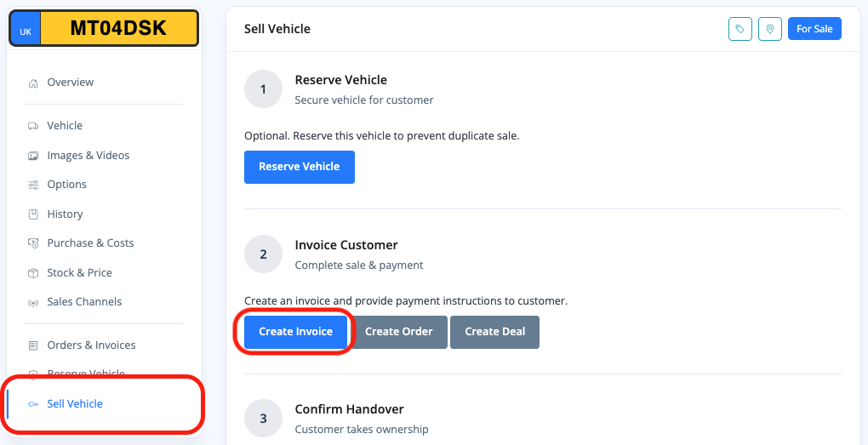Click the History book icon
The height and width of the screenshot is (445, 868).
pyautogui.click(x=33, y=214)
